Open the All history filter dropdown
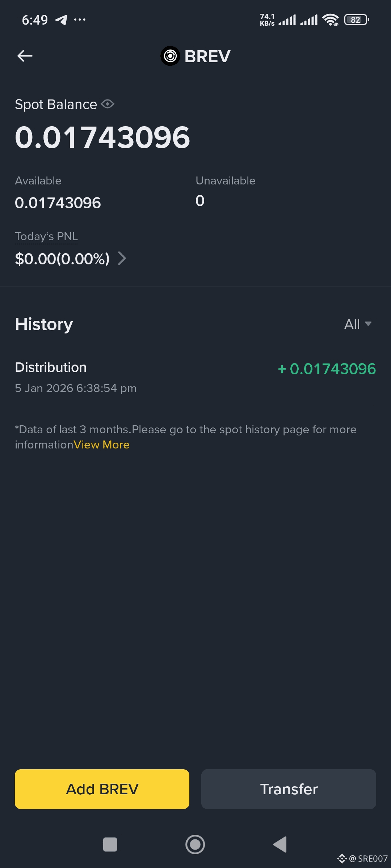 (x=358, y=324)
